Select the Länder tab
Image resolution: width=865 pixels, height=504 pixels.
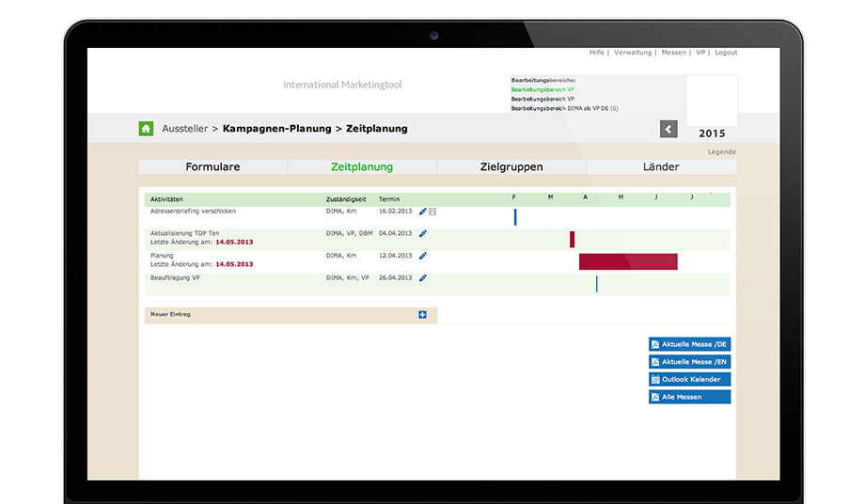tap(661, 167)
